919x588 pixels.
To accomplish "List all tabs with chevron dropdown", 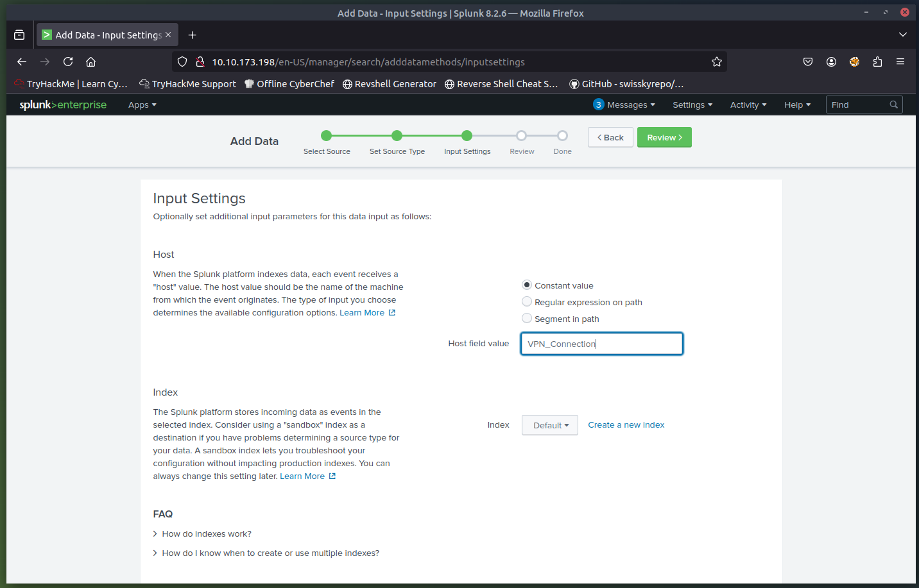I will tap(903, 35).
